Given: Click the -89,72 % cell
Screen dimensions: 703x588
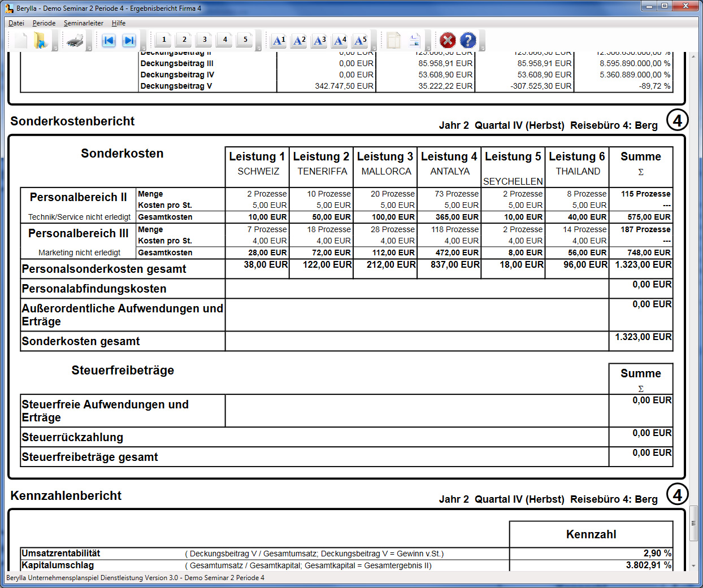Looking at the screenshot, I should [x=655, y=86].
